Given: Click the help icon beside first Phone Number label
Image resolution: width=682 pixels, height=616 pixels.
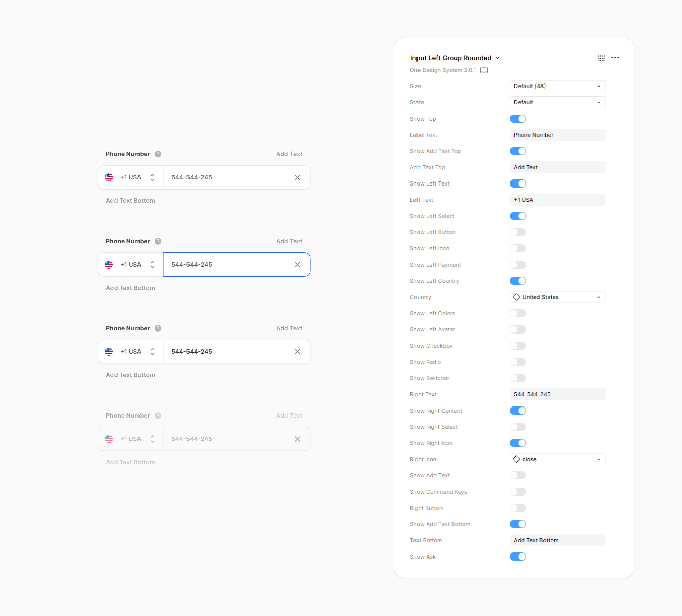Looking at the screenshot, I should tap(158, 154).
